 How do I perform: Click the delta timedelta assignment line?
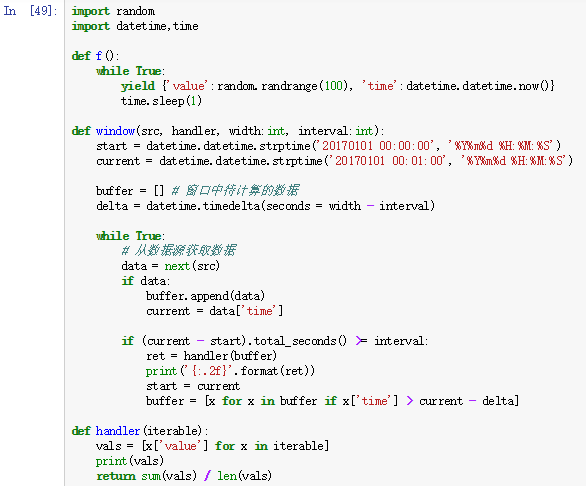[265, 206]
